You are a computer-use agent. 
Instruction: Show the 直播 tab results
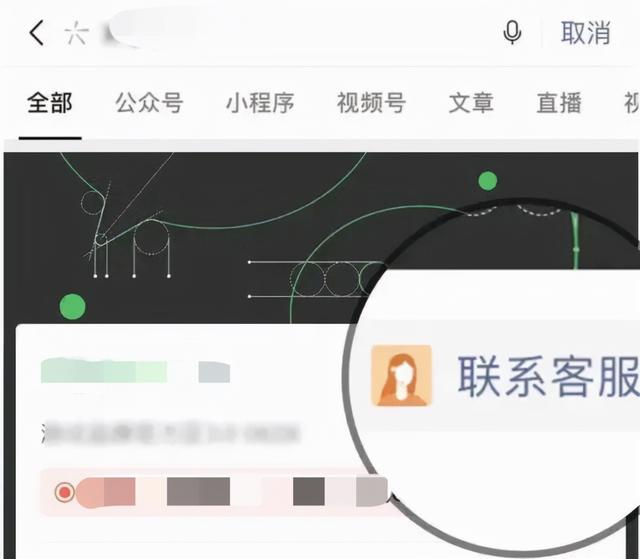point(559,103)
